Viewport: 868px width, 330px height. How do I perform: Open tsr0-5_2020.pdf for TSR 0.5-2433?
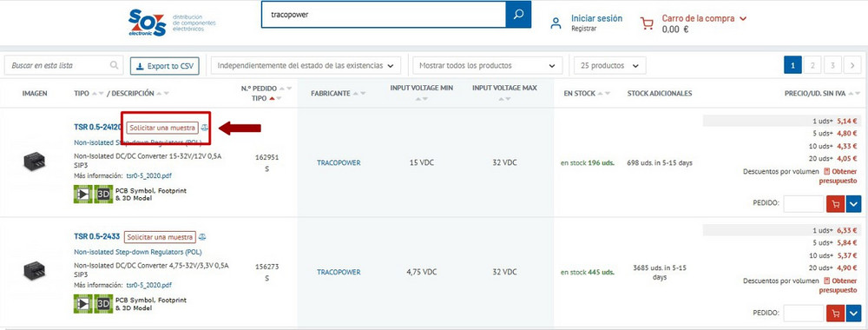149,285
